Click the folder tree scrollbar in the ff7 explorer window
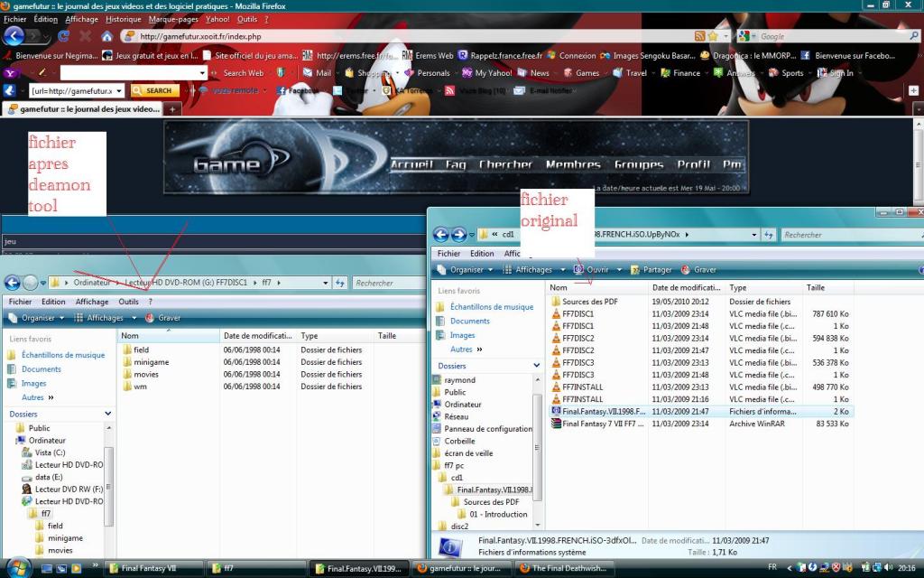Viewport: 924px width, 578px height. (108, 487)
